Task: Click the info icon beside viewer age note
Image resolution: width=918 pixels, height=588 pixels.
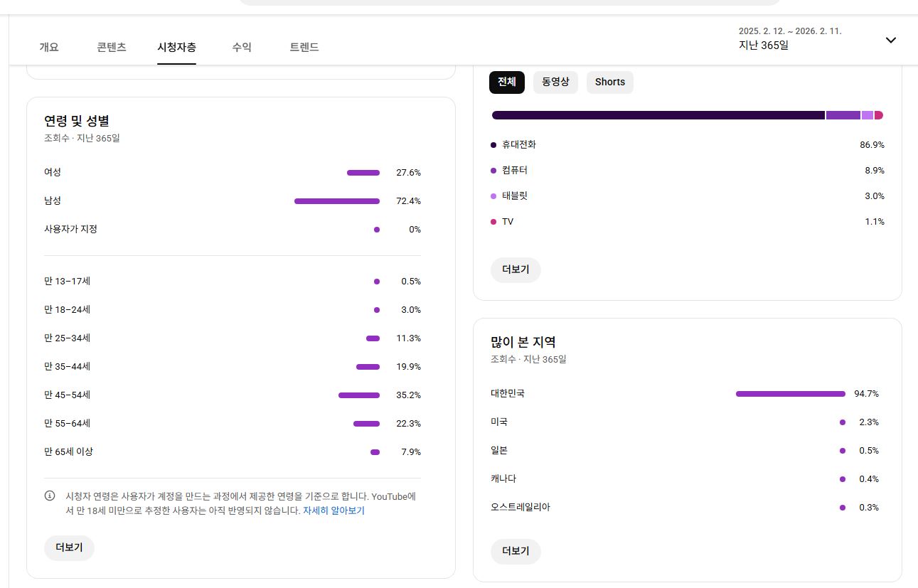Action: click(50, 496)
